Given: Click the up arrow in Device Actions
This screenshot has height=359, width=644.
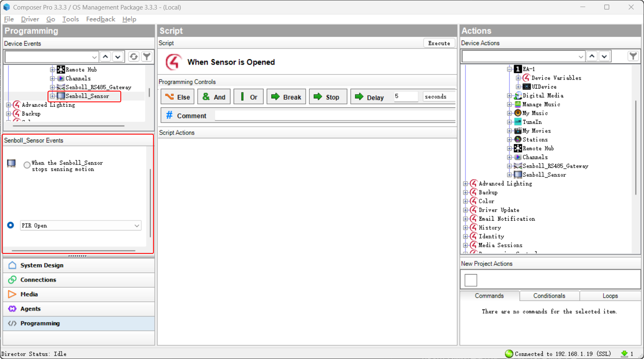Looking at the screenshot, I should pos(592,56).
